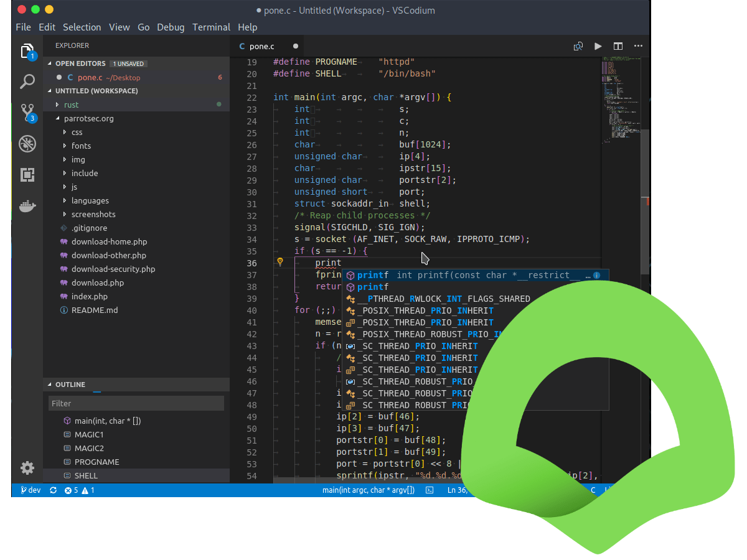Click main(int argc, char * argv[]) in status bar
The height and width of the screenshot is (560, 747).
[x=369, y=490]
